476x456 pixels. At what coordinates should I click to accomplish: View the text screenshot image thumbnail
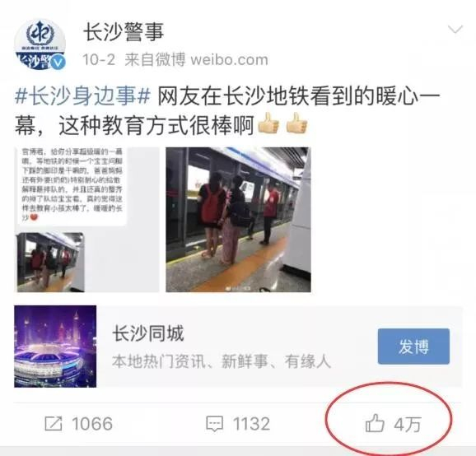coord(86,220)
